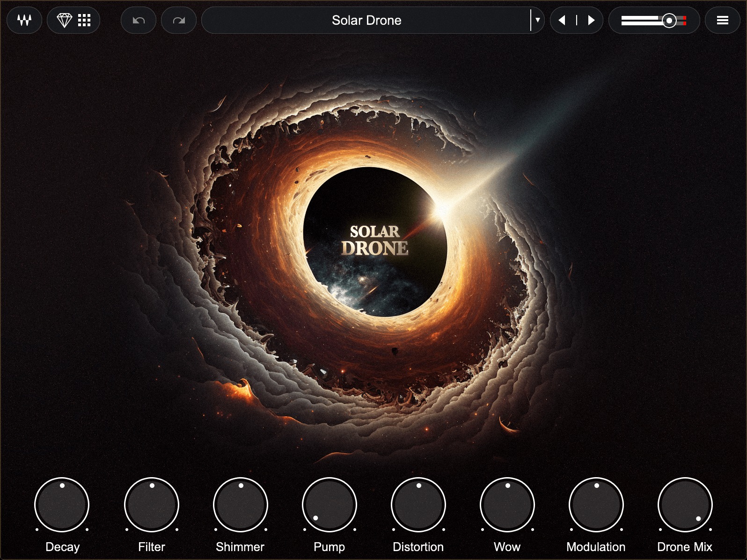Redo the last change

(x=179, y=20)
